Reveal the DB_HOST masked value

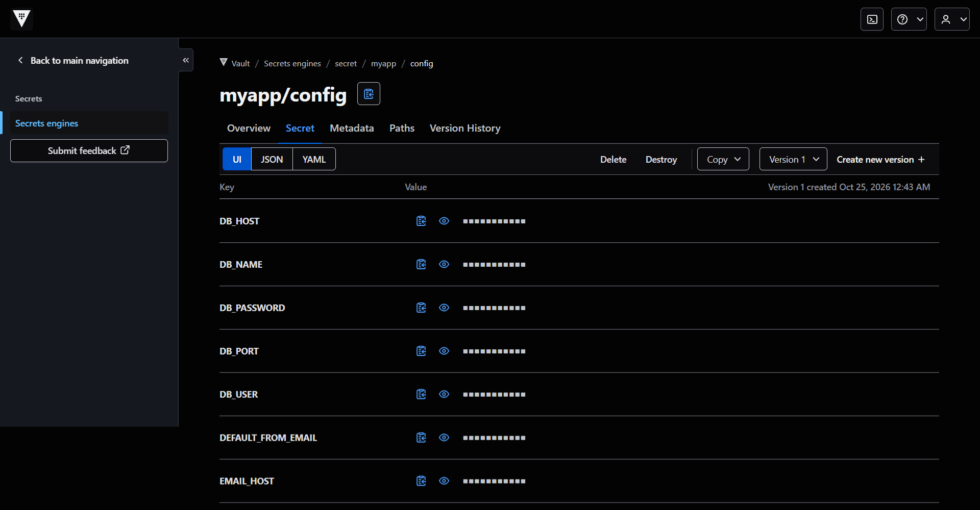coord(444,221)
